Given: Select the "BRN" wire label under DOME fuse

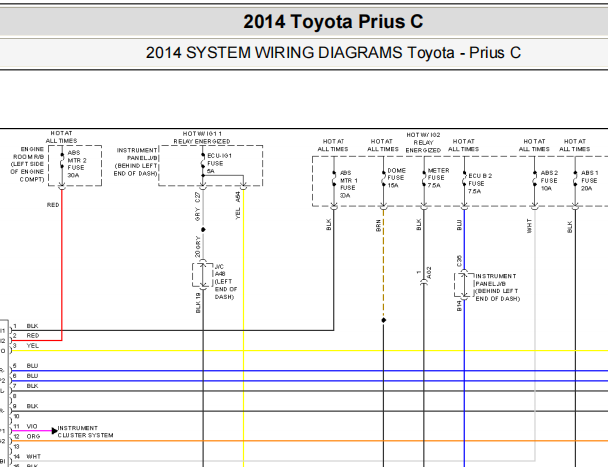Looking at the screenshot, I should pos(378,226).
